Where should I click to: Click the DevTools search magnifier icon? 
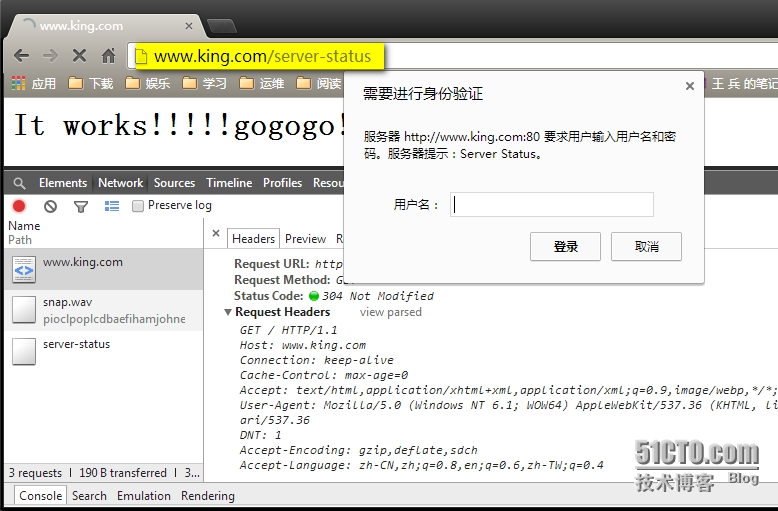pyautogui.click(x=19, y=184)
